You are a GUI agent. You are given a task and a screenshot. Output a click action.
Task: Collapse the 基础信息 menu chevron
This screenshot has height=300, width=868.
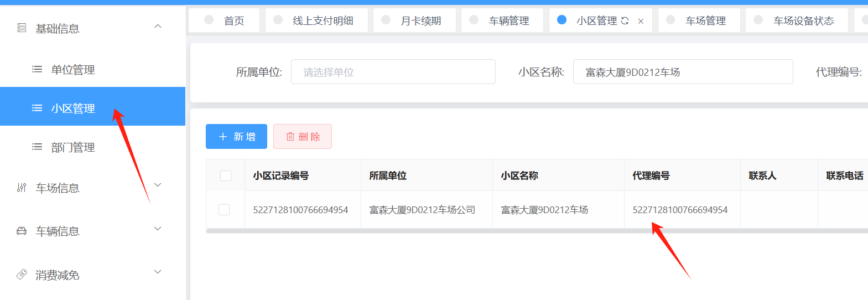pyautogui.click(x=158, y=27)
